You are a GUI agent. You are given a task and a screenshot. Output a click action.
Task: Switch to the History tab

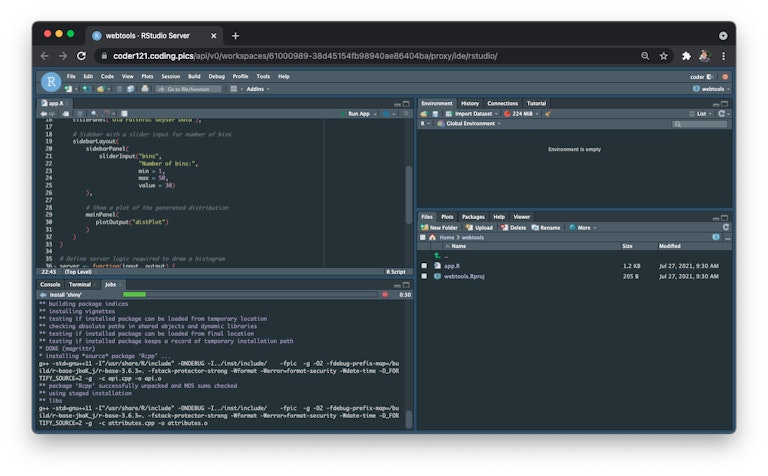(x=470, y=103)
